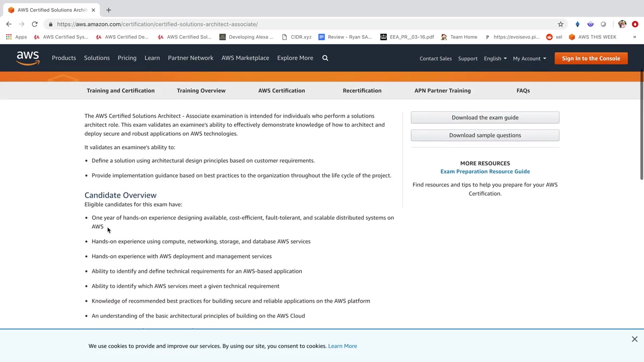Open the Products menu

coord(64,58)
